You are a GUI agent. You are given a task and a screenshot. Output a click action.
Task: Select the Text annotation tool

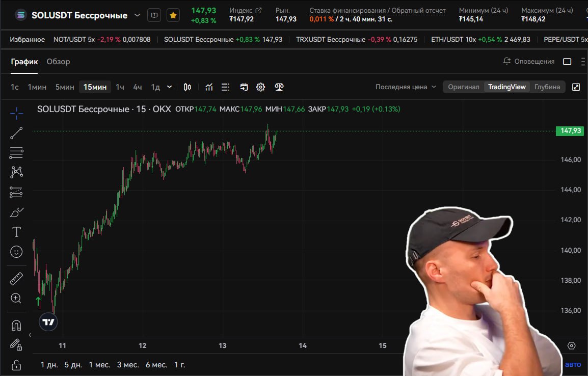16,232
